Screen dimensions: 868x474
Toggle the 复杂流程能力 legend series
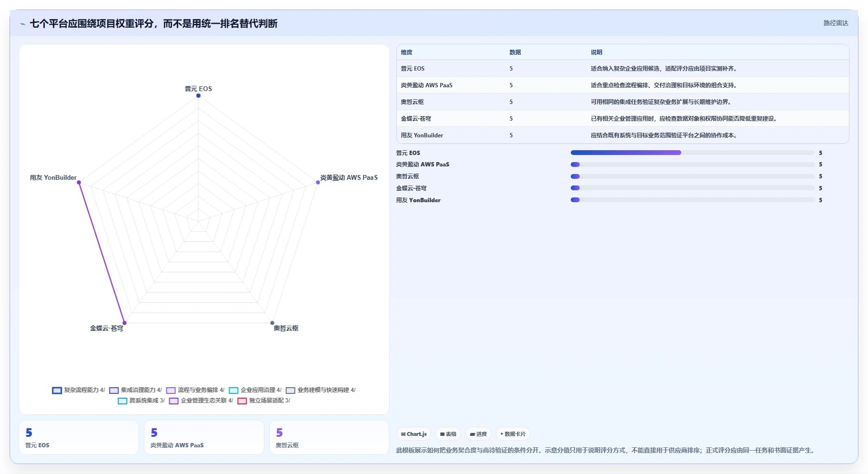pos(79,390)
